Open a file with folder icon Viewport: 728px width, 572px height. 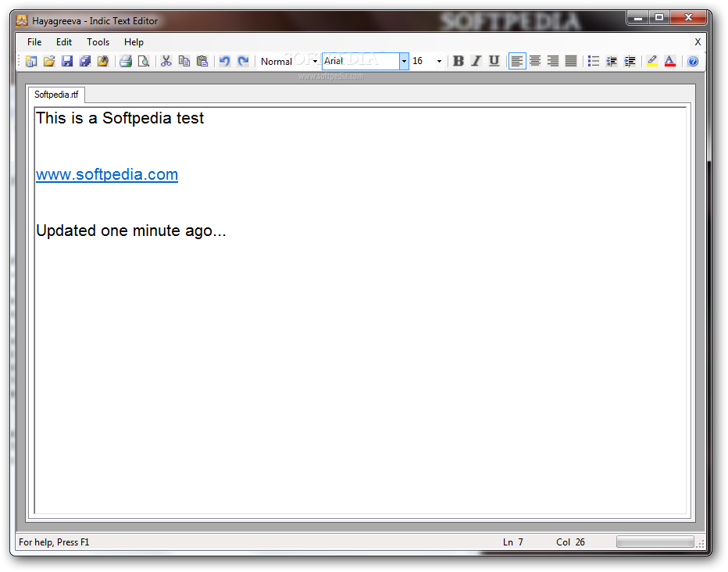(49, 61)
